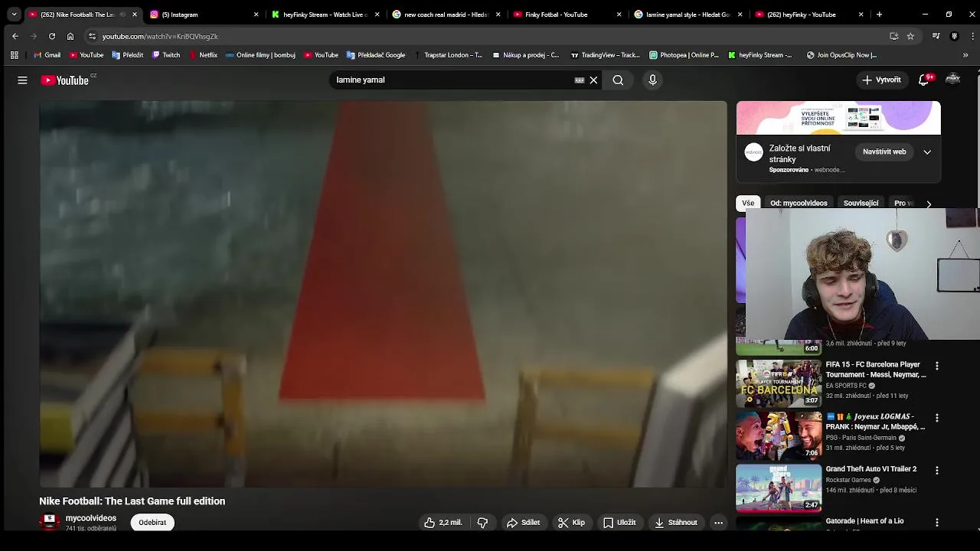Open the mycoolvideos channel avatar
The height and width of the screenshot is (551, 980).
tap(50, 522)
